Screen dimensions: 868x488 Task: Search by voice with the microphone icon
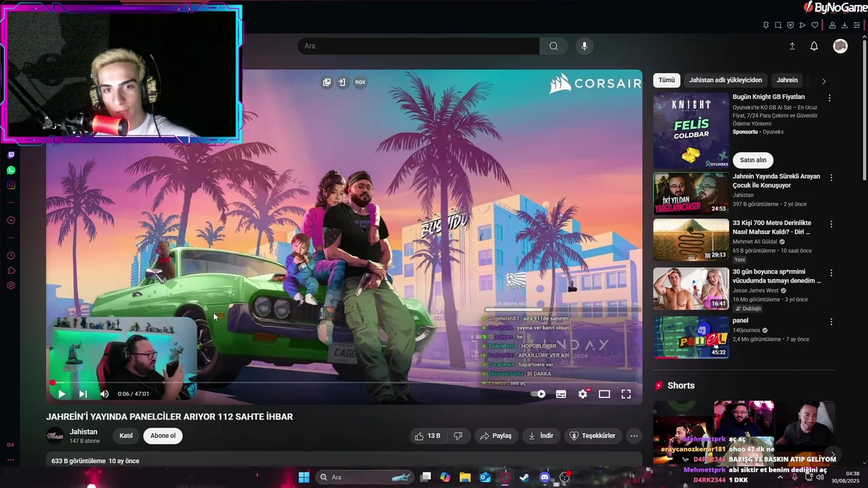click(585, 46)
